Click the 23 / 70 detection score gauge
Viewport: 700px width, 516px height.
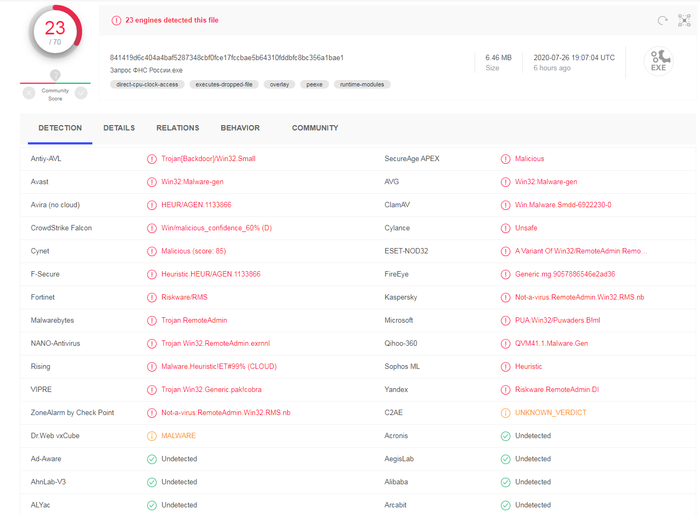click(x=55, y=32)
